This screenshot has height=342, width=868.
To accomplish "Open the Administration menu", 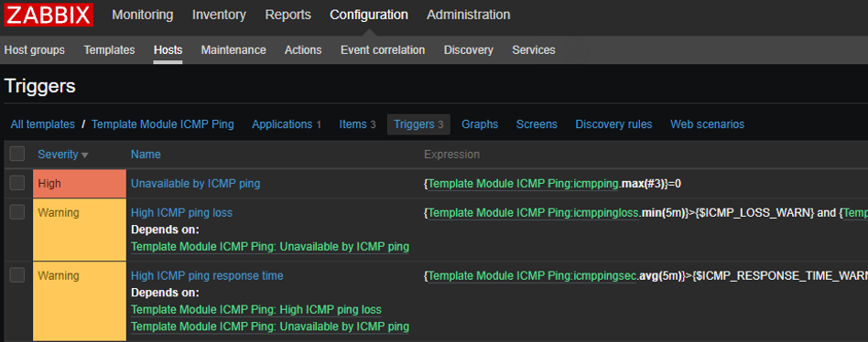I will [468, 15].
